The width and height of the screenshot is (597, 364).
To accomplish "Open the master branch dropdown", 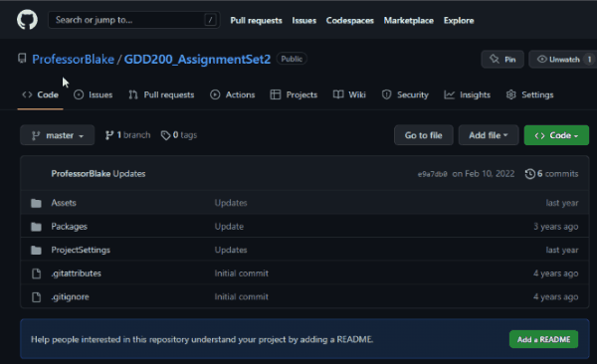I will 57,135.
